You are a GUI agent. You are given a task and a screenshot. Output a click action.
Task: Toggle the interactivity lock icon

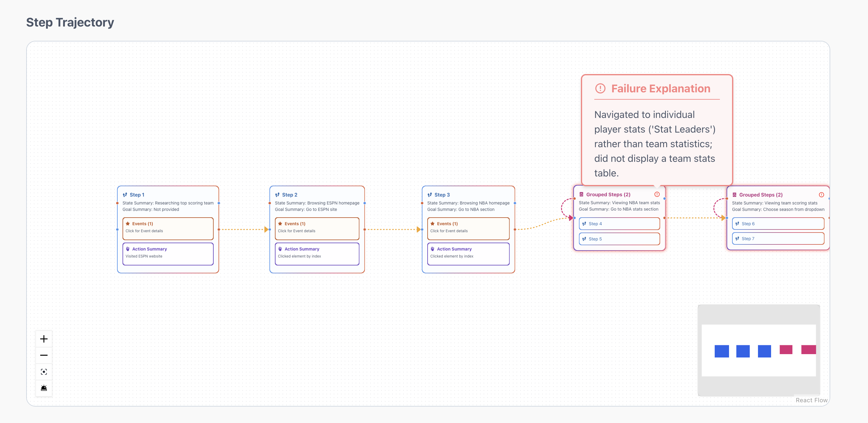pyautogui.click(x=44, y=388)
